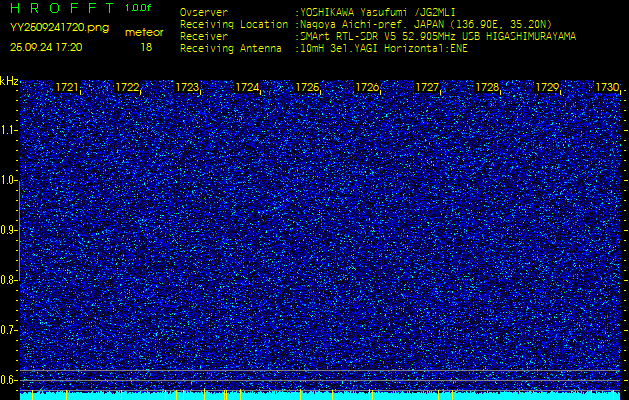The image size is (629, 400).
Task: Click the meteor label
Action: [144, 33]
